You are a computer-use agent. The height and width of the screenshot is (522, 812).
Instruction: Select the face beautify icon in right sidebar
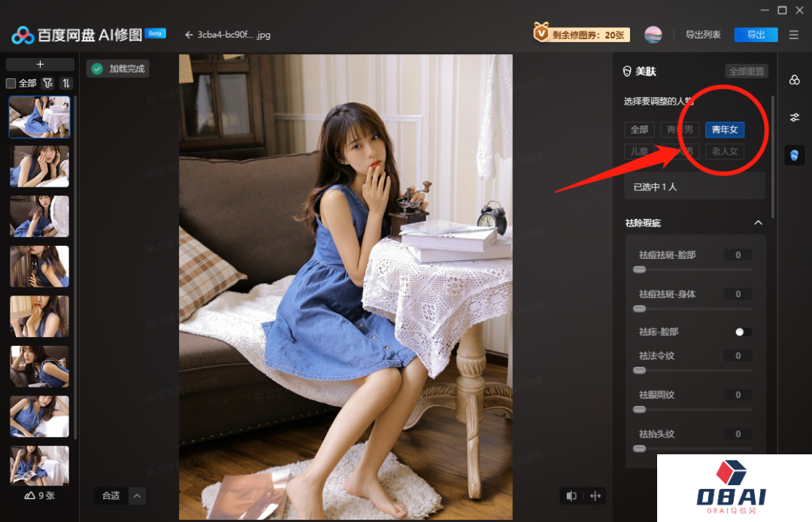pyautogui.click(x=795, y=155)
